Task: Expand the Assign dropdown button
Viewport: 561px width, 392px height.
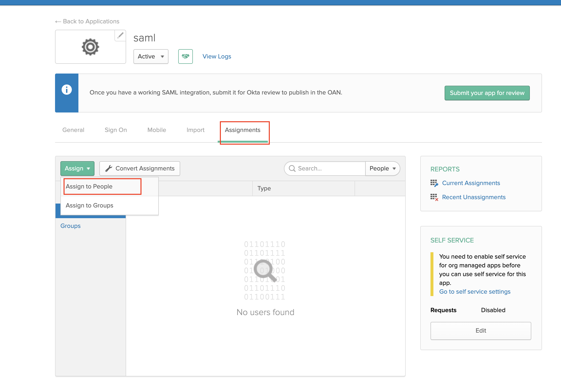Action: 77,168
